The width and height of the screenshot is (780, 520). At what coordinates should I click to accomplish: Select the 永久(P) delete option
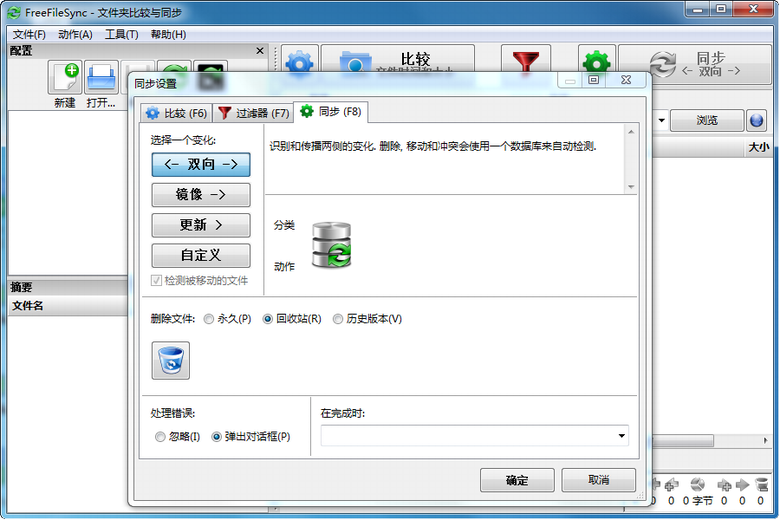click(x=227, y=319)
